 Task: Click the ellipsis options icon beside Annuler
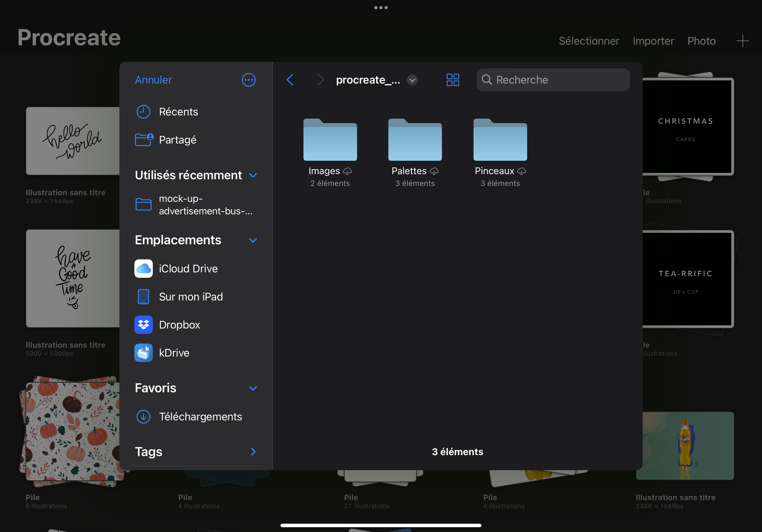[249, 80]
